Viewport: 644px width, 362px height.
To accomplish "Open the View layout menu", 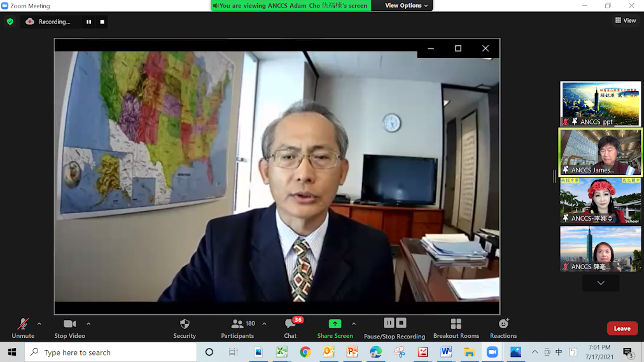I will pyautogui.click(x=626, y=20).
